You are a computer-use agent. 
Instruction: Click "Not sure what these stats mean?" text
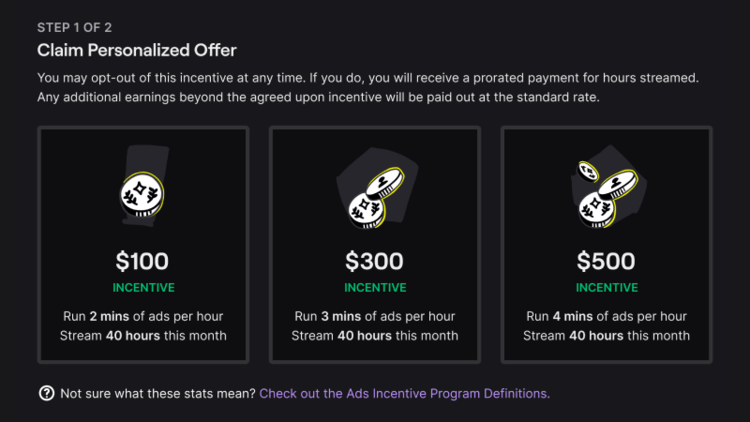[157, 393]
